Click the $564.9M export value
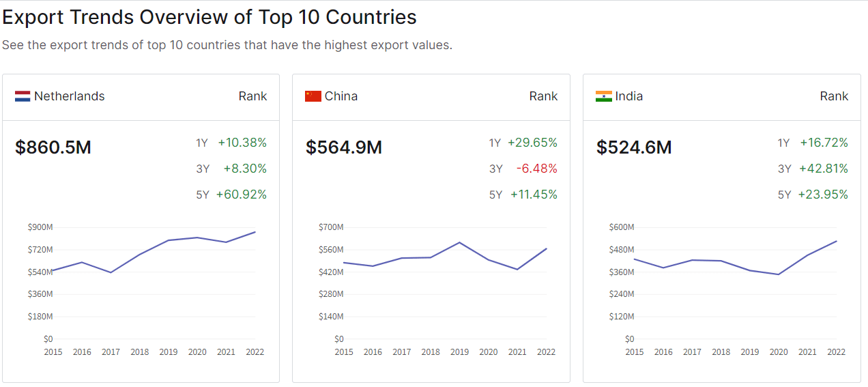The image size is (868, 387). pyautogui.click(x=344, y=147)
